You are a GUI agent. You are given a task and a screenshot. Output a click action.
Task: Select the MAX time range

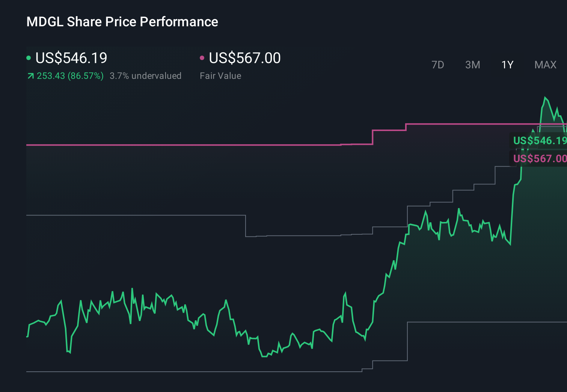pyautogui.click(x=545, y=65)
